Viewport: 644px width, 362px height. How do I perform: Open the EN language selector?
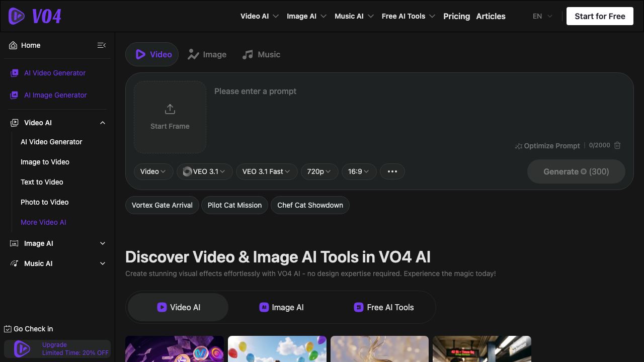coord(542,16)
